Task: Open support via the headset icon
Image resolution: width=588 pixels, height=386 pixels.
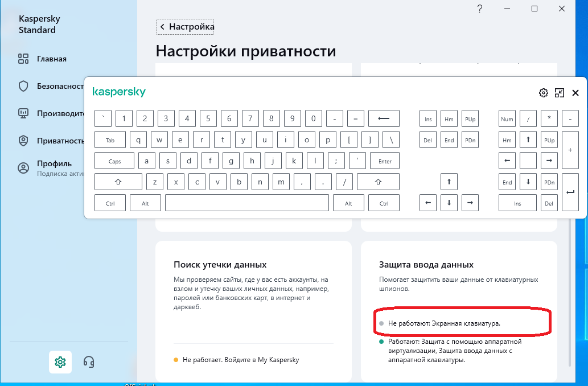Action: point(89,362)
